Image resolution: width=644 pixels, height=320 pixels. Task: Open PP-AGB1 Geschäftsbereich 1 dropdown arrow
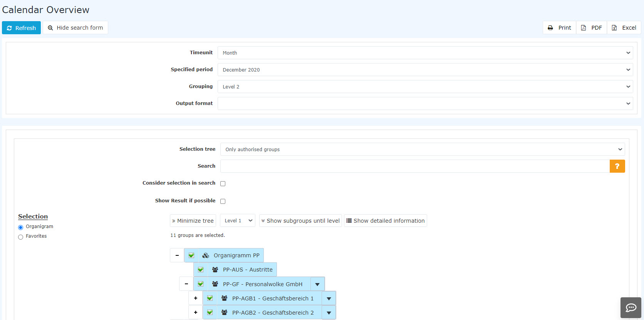[x=329, y=298]
